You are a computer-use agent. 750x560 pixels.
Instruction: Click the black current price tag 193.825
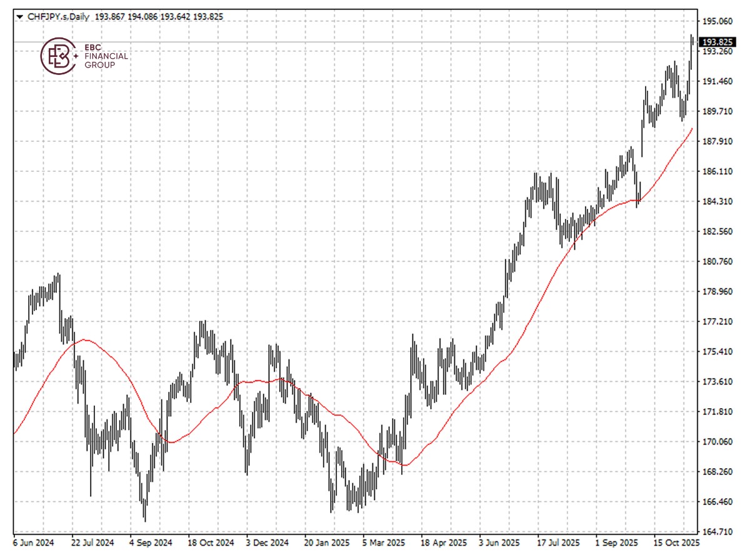[x=717, y=42]
